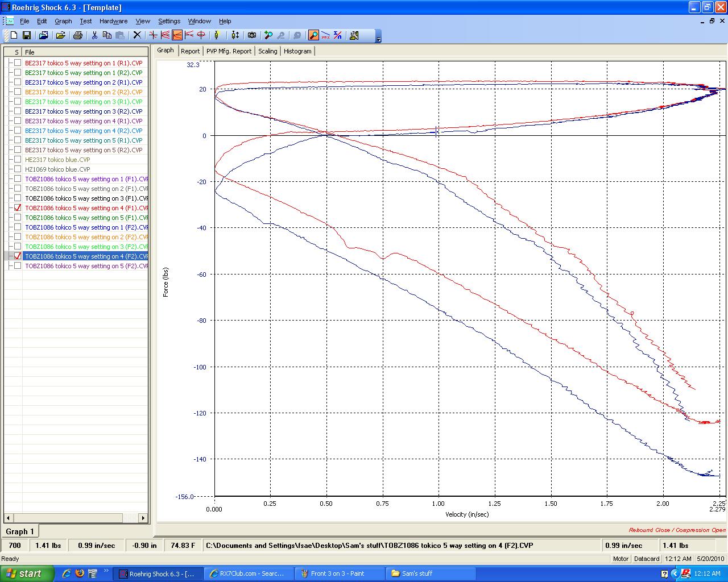Image resolution: width=728 pixels, height=582 pixels.
Task: Check the HZ1069 tokico blue.CVP box
Action: point(18,169)
